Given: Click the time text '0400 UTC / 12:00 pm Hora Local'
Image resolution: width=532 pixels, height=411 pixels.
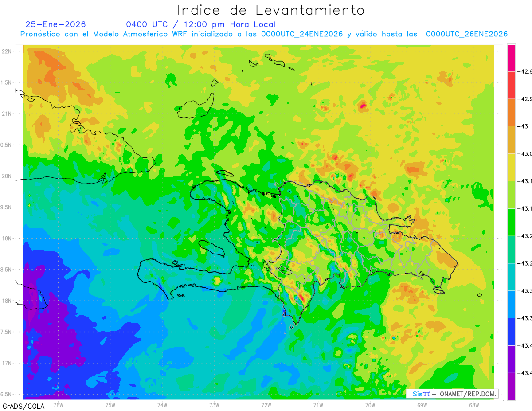Looking at the screenshot, I should [201, 24].
